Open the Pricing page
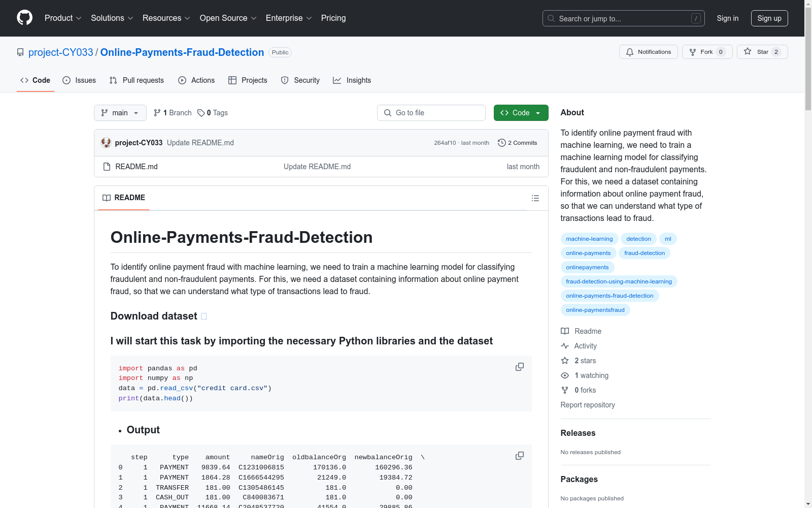 click(x=333, y=18)
